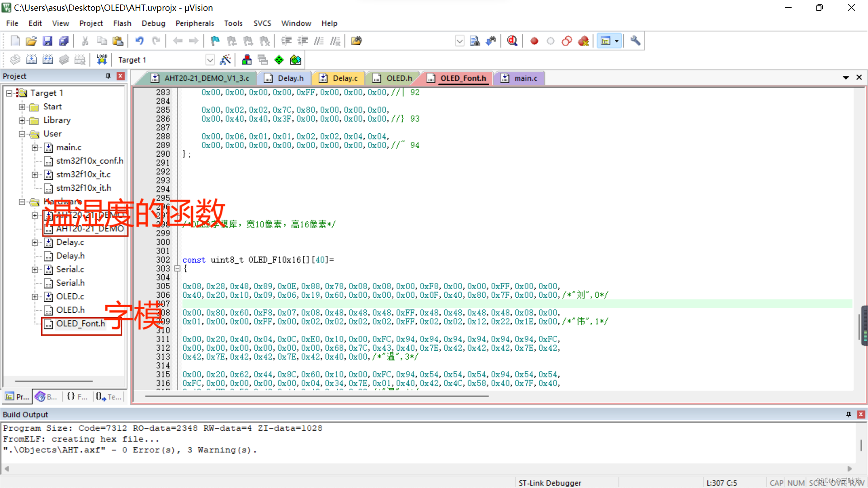Click the editor horizontal scrollbar
The image size is (868, 488).
pyautogui.click(x=316, y=396)
